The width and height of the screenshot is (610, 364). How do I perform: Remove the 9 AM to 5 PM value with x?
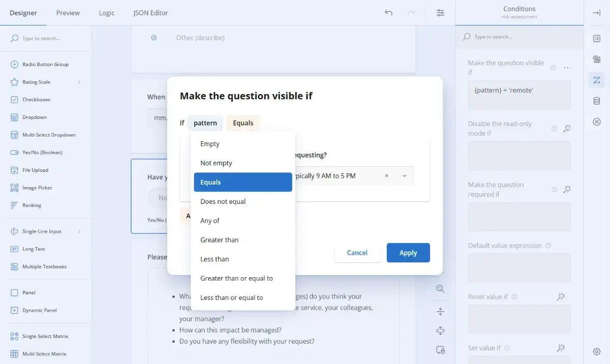386,175
